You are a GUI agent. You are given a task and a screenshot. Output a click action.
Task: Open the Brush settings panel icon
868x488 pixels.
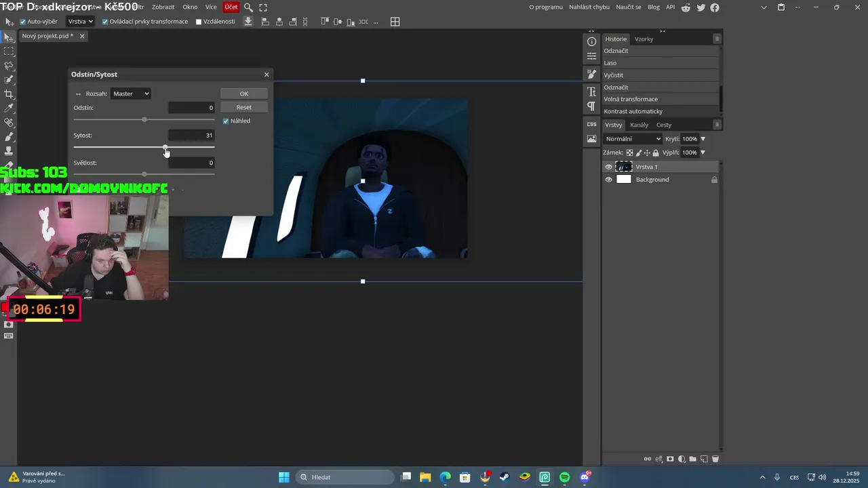[x=592, y=74]
